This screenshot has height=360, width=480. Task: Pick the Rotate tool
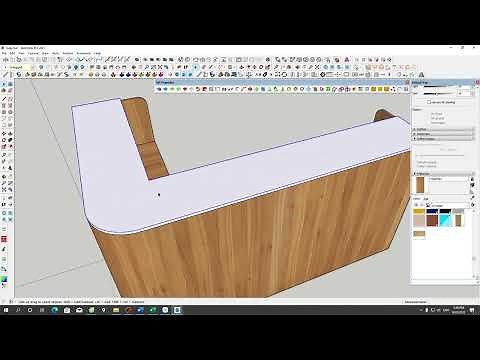(x=4, y=140)
